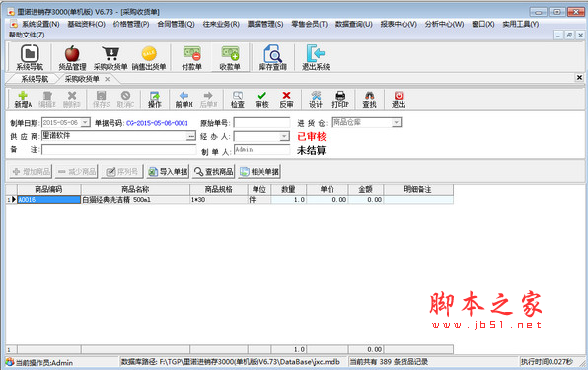The image size is (588, 370).
Task: Open 数据查询(U) menu
Action: [354, 24]
